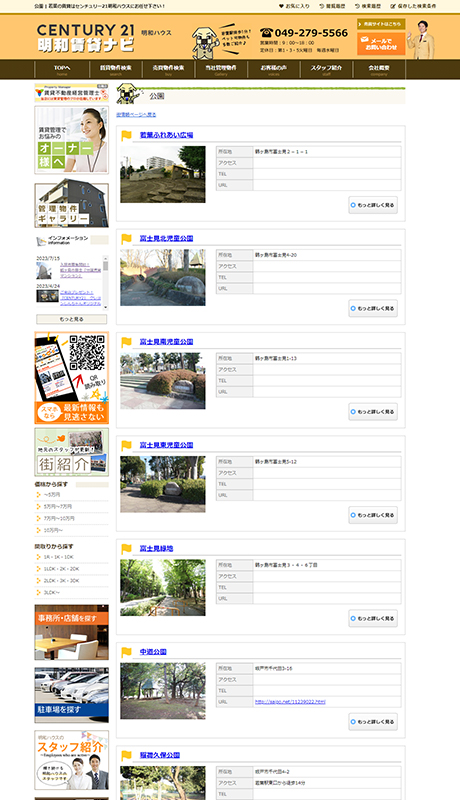Open 富士見北児童公園 title link
Viewport: 460px width, 800px height.
(x=166, y=238)
